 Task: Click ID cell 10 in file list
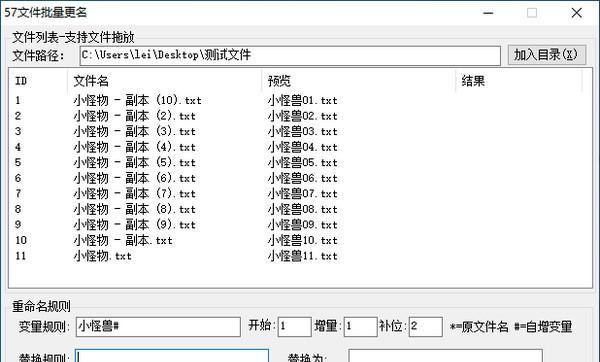(x=21, y=240)
